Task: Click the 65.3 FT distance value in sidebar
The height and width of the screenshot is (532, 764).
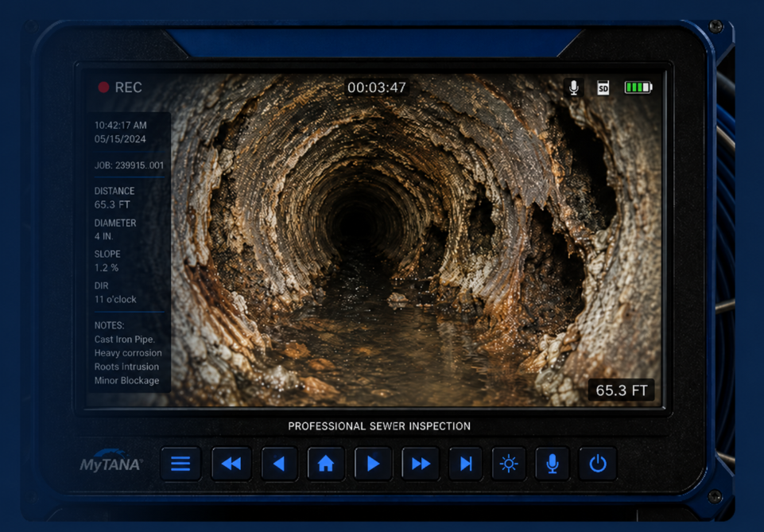Action: pyautogui.click(x=112, y=204)
